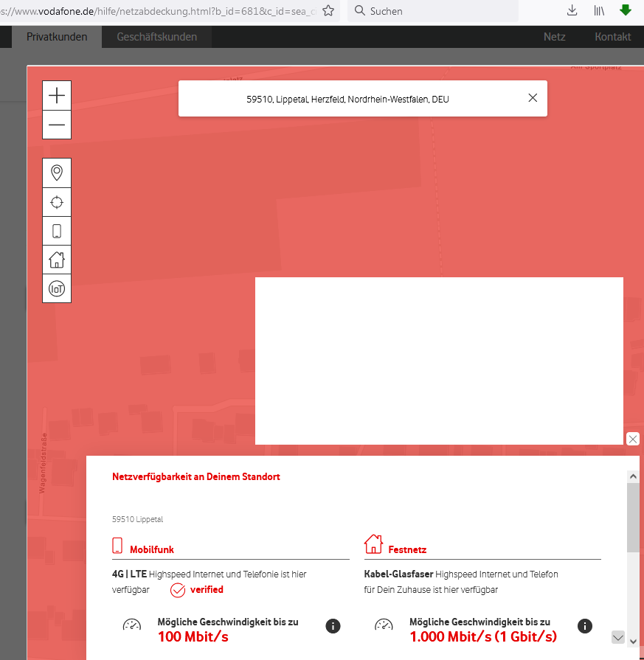Screen dimensions: 644x660
Task: Click the Mobilfunk phone icon
Action: (x=117, y=546)
